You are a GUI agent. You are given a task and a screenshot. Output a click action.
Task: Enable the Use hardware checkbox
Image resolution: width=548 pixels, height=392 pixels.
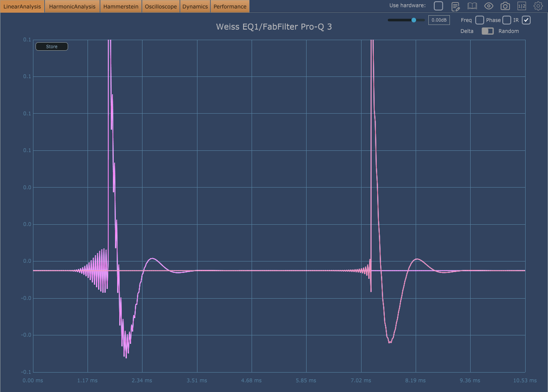(438, 6)
